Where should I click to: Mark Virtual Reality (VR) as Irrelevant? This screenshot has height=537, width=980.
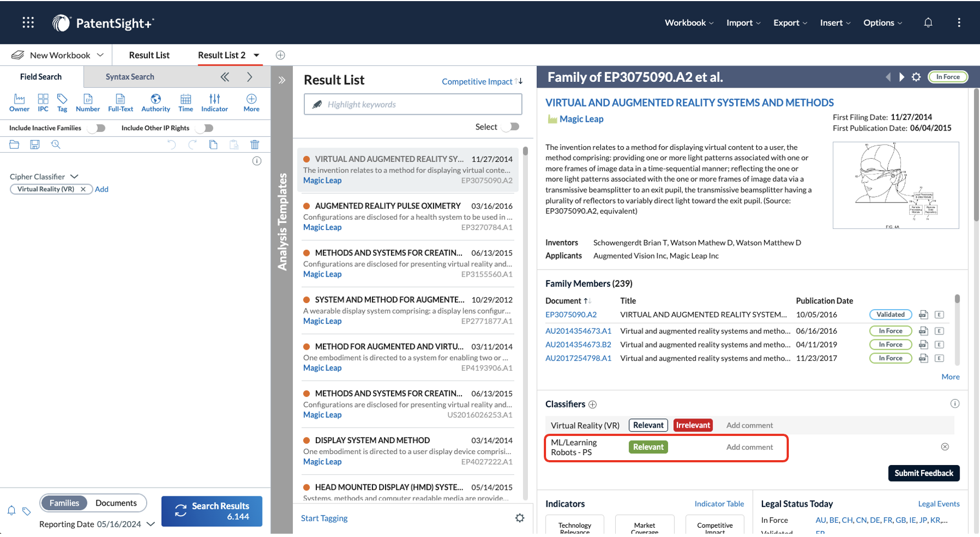(x=693, y=425)
